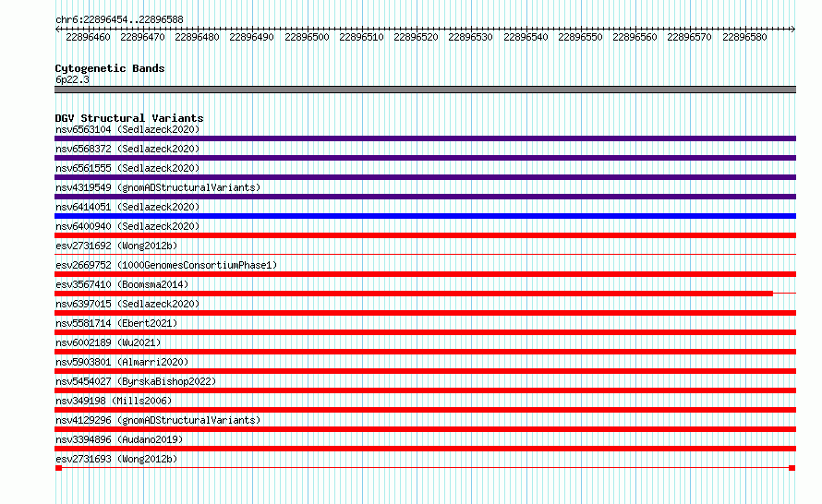The height and width of the screenshot is (504, 822).
Task: Select nsv6414051 (Sedlazeck2020) label
Action: coord(127,207)
